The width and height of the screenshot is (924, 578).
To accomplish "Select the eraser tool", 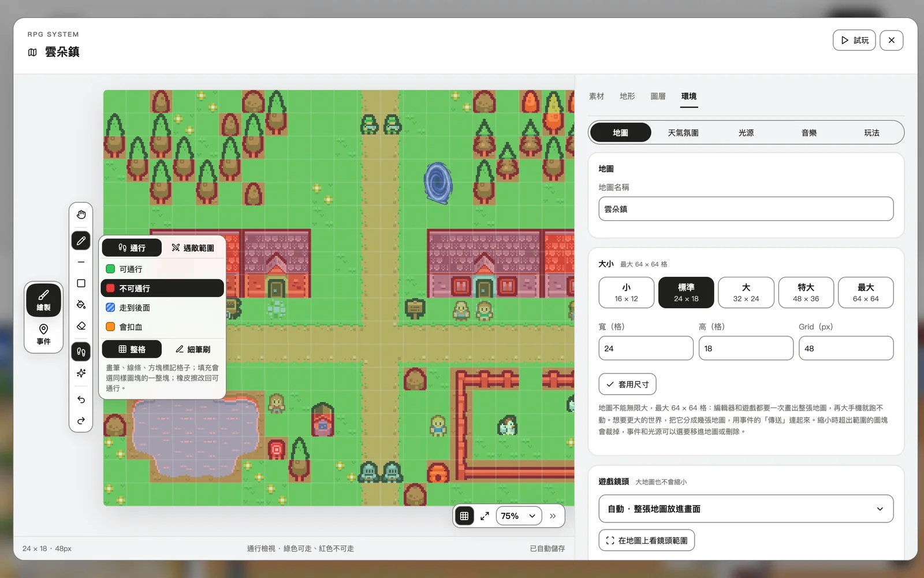I will [x=81, y=326].
